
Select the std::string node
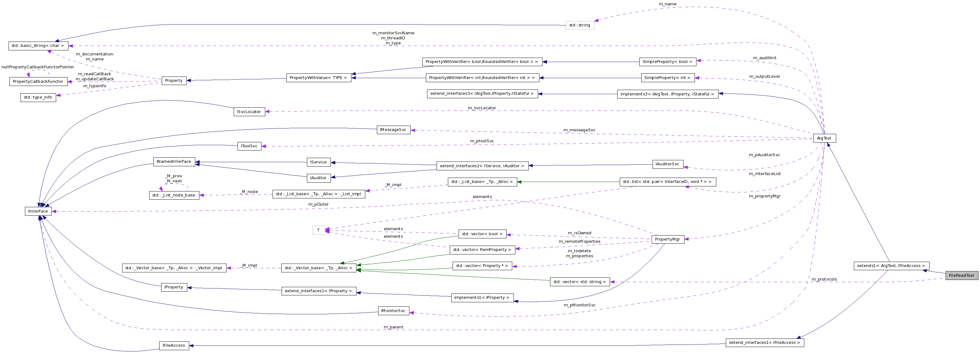[579, 25]
